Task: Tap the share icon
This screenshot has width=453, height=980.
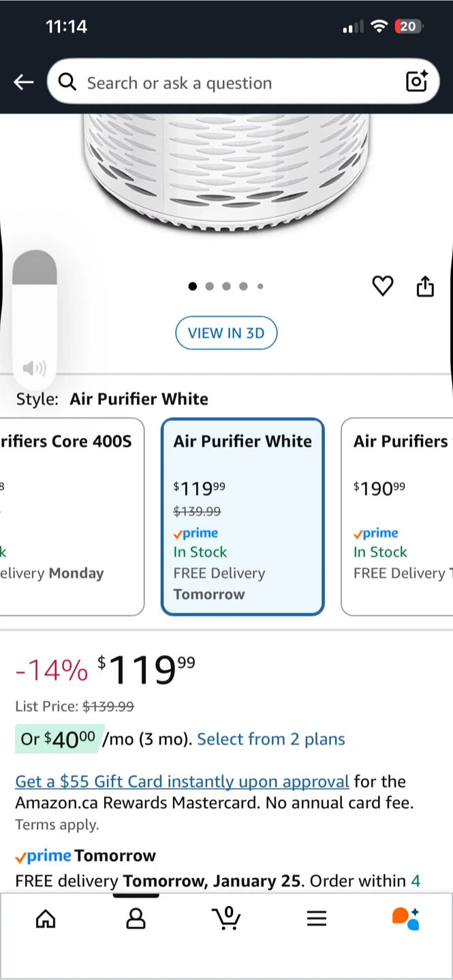Action: (425, 287)
